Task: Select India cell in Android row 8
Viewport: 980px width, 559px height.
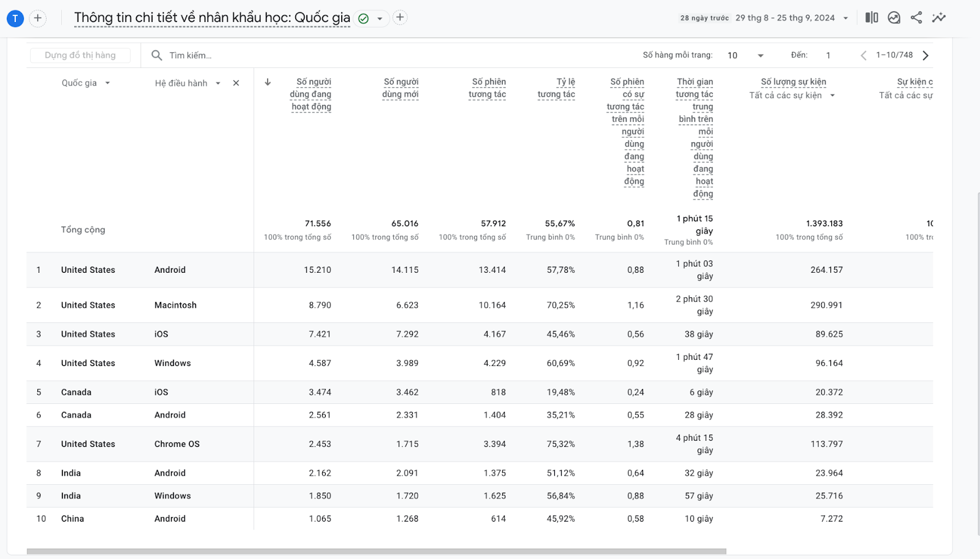Action: point(71,473)
